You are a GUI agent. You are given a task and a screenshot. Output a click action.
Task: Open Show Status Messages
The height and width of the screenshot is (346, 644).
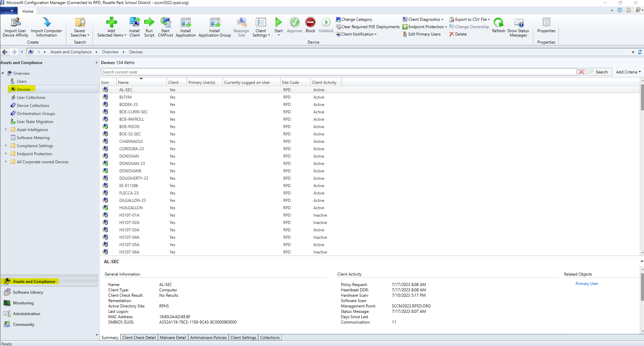(518, 27)
